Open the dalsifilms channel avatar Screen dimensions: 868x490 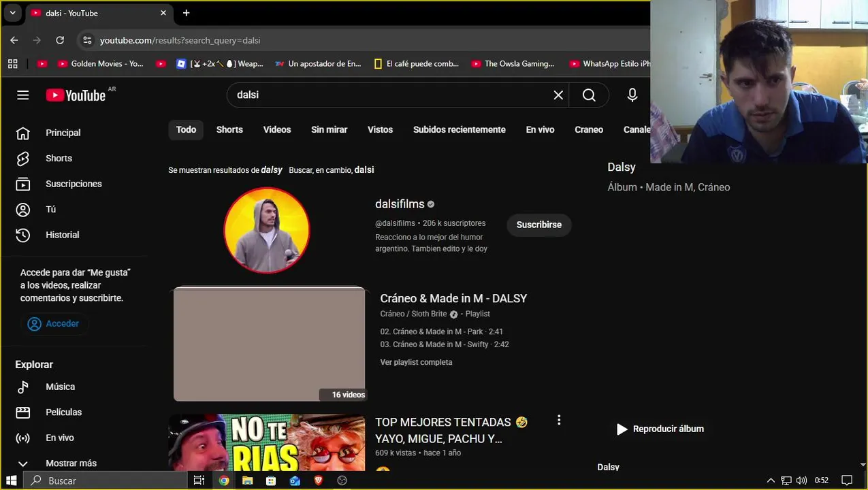pyautogui.click(x=267, y=230)
